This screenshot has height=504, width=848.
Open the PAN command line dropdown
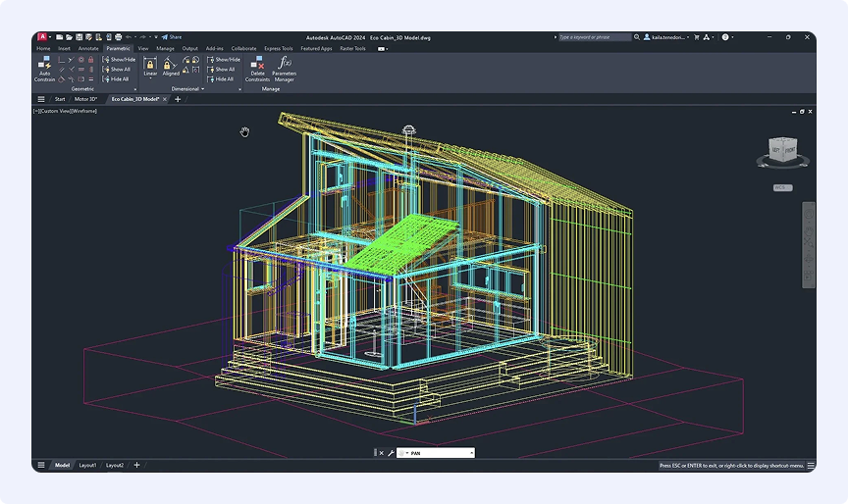(x=471, y=453)
